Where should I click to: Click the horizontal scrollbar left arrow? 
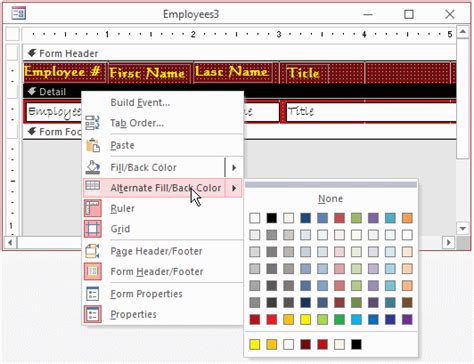tap(11, 242)
